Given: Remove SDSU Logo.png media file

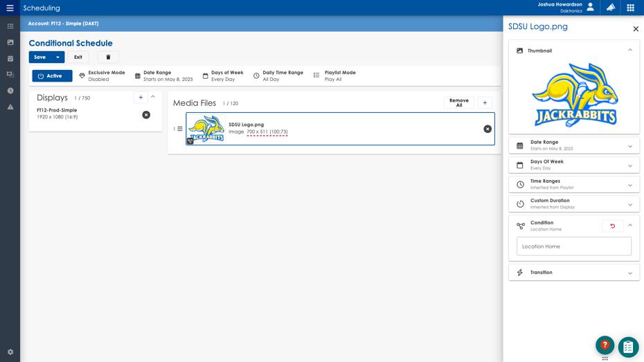Looking at the screenshot, I should pyautogui.click(x=488, y=129).
